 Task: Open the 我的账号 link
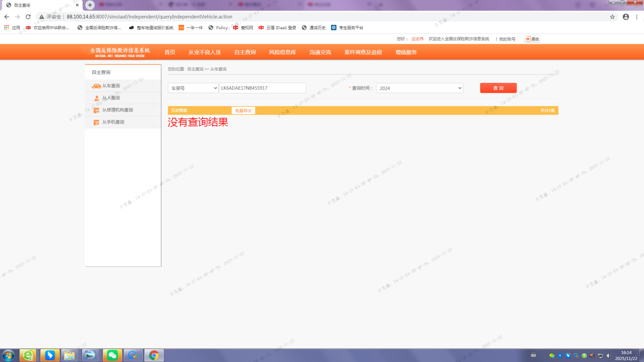point(507,39)
